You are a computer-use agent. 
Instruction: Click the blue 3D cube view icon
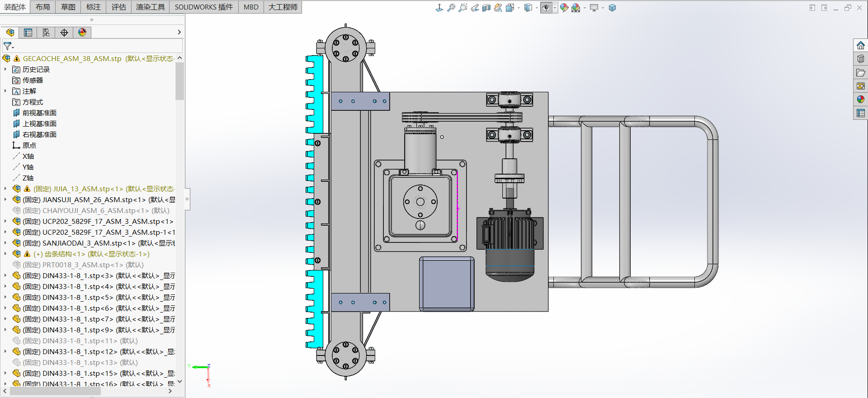point(612,8)
